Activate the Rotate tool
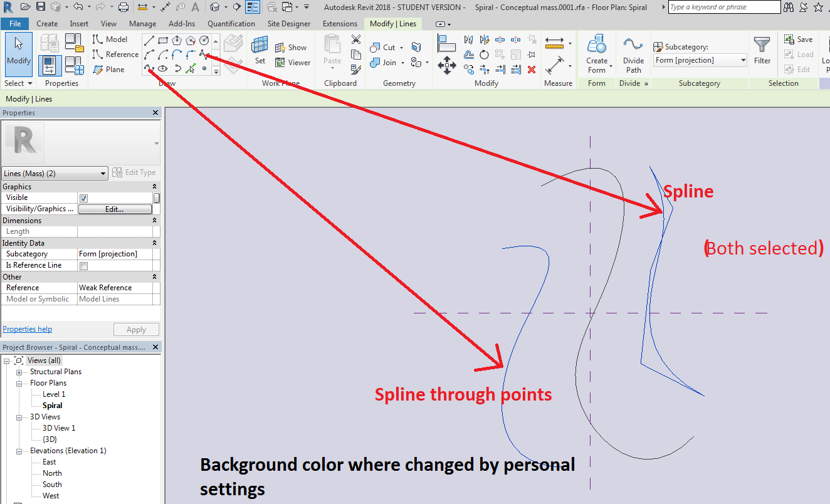The width and height of the screenshot is (830, 504). [x=484, y=55]
